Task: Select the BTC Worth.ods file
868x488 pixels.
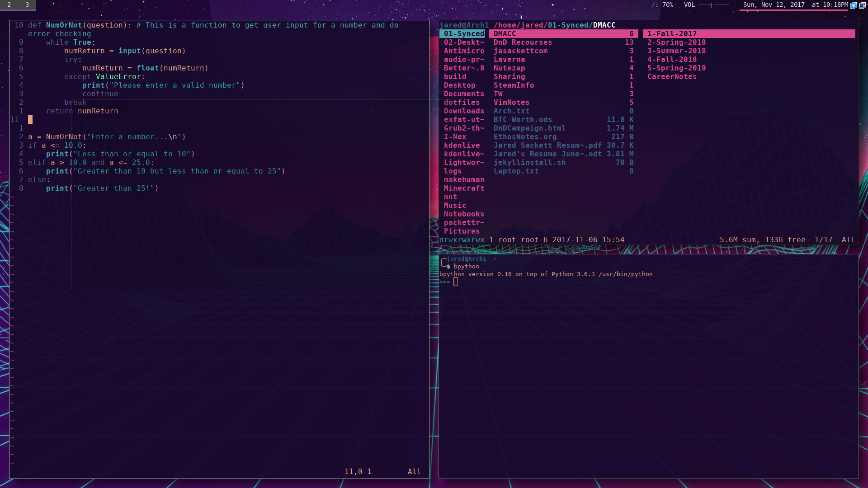Action: coord(523,120)
